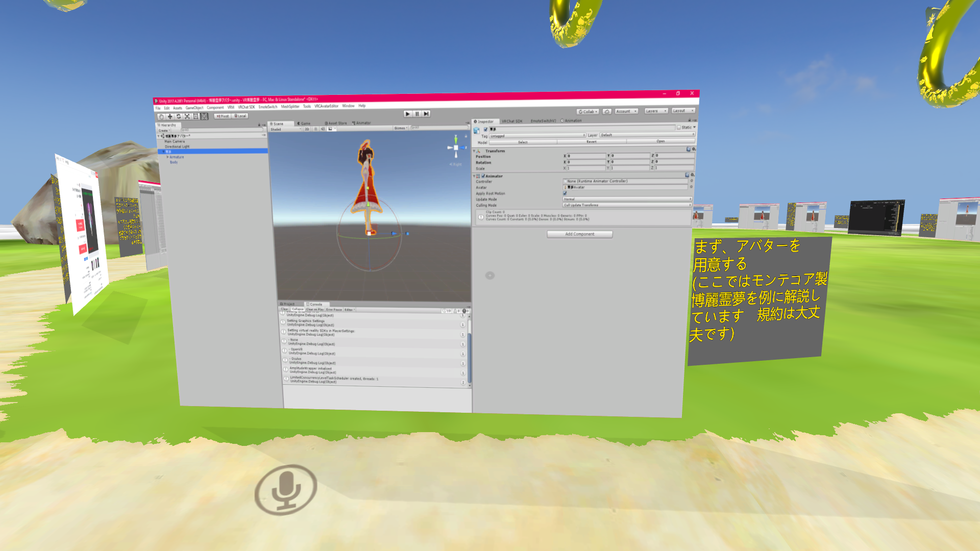Click the Collapse button in Console
This screenshot has width=980, height=551.
click(x=298, y=309)
